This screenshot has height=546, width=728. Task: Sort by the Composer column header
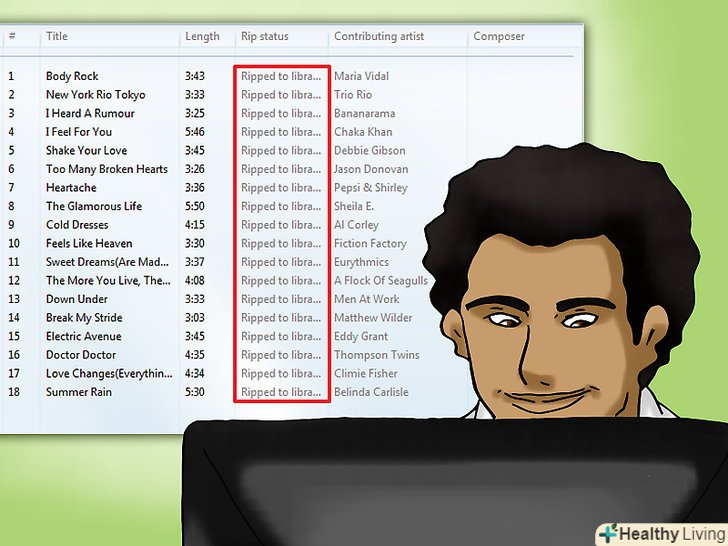coord(499,36)
